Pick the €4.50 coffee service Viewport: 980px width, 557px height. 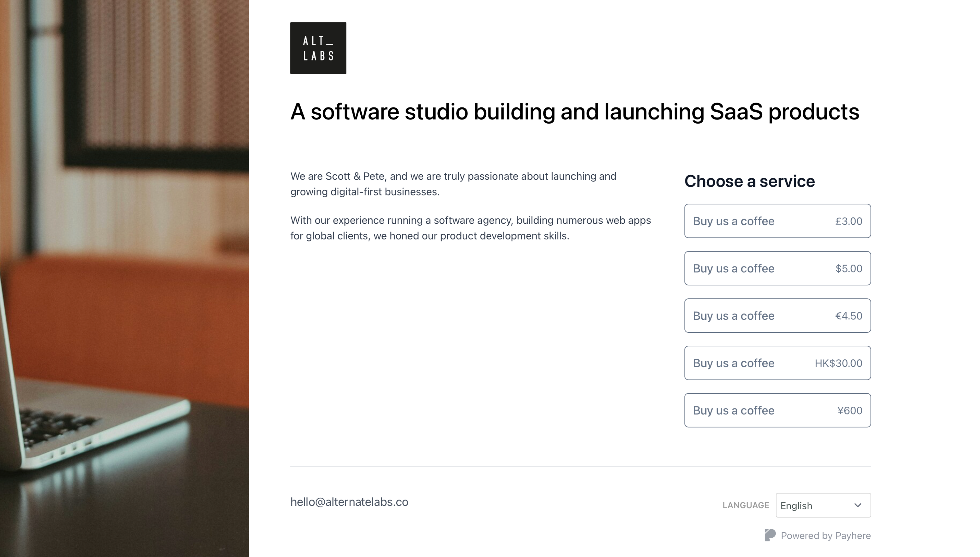click(x=777, y=316)
